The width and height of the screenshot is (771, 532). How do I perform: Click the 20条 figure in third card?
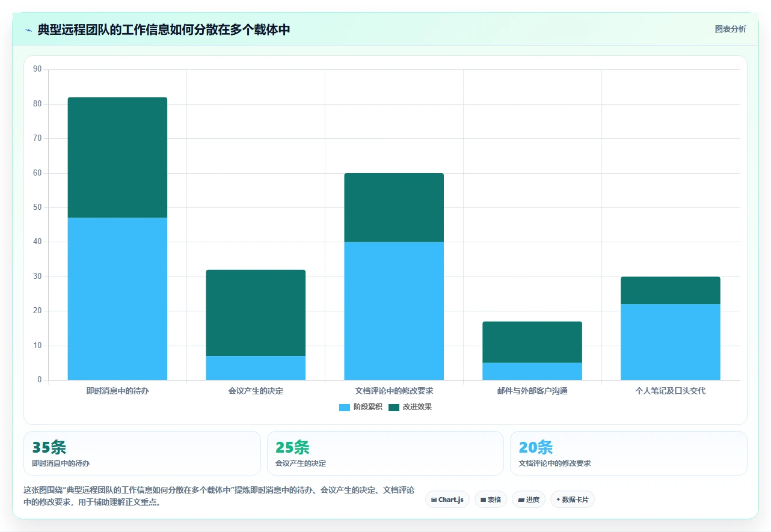(x=535, y=447)
